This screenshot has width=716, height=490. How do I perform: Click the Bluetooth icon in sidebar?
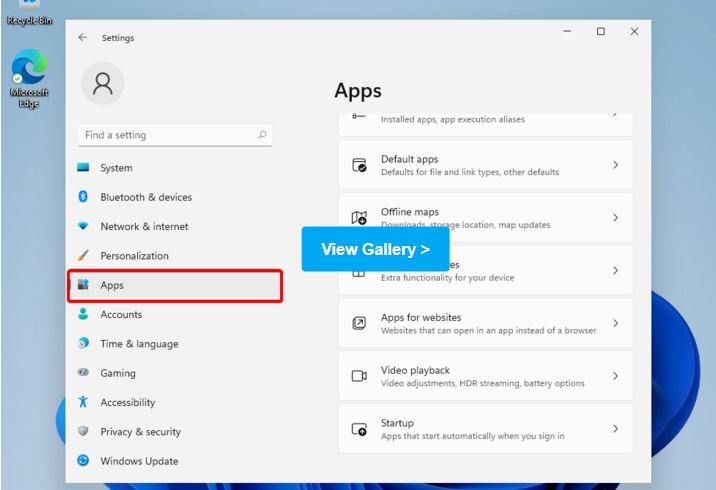click(x=83, y=196)
